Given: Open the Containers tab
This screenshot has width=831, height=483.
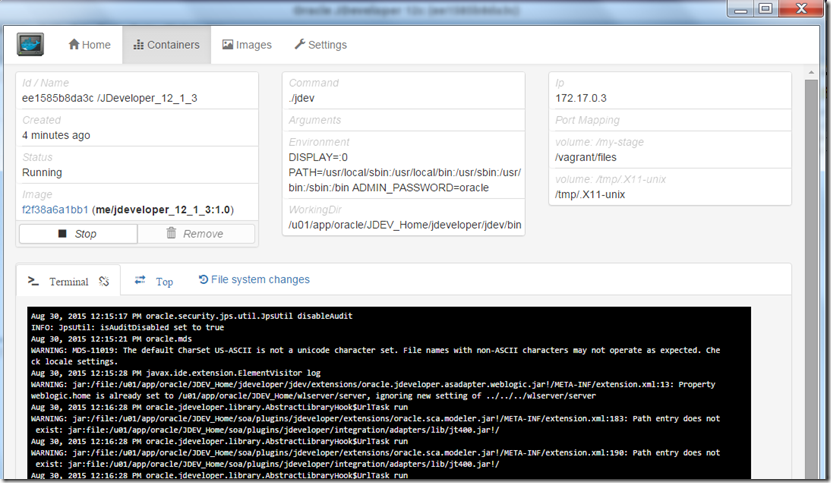Looking at the screenshot, I should 166,45.
